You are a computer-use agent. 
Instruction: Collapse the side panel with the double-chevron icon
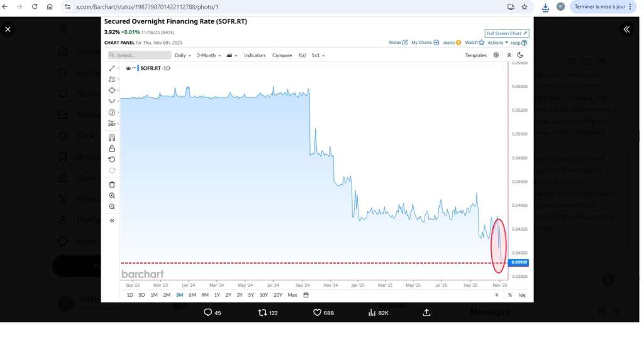(626, 29)
